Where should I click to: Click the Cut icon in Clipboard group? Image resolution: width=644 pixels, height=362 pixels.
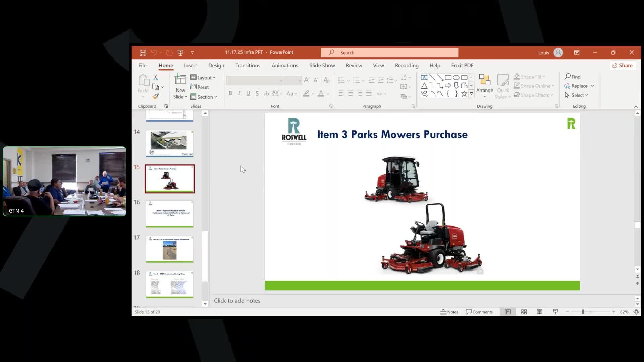(x=156, y=77)
